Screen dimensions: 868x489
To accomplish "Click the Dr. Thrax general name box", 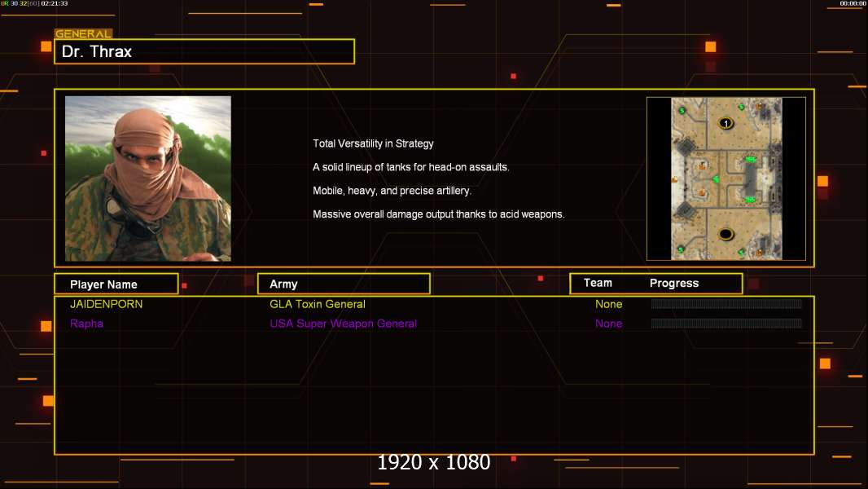I will (x=204, y=51).
